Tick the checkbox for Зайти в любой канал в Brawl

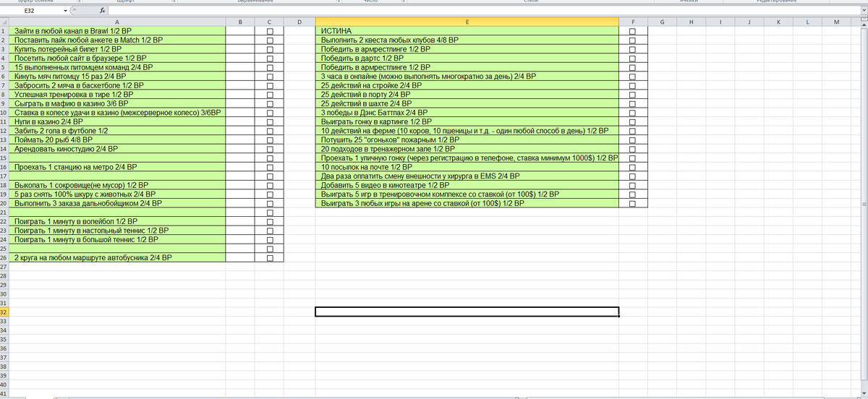[x=270, y=32]
